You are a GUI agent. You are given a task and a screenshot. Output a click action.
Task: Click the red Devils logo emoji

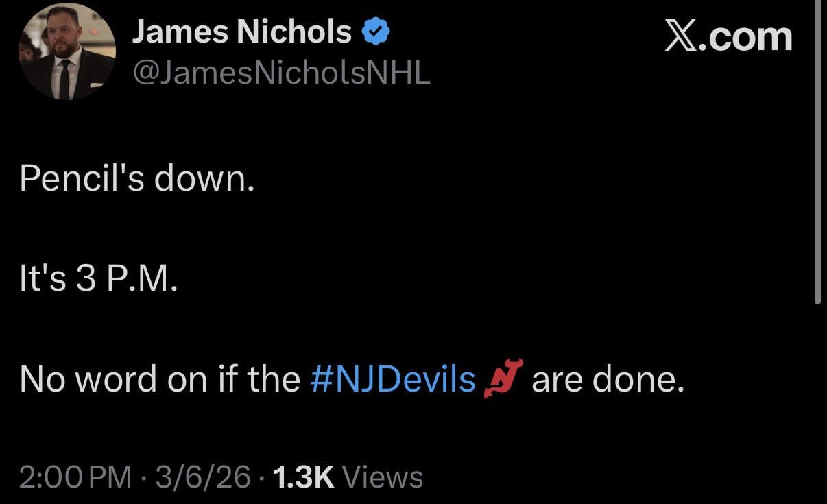pyautogui.click(x=504, y=379)
